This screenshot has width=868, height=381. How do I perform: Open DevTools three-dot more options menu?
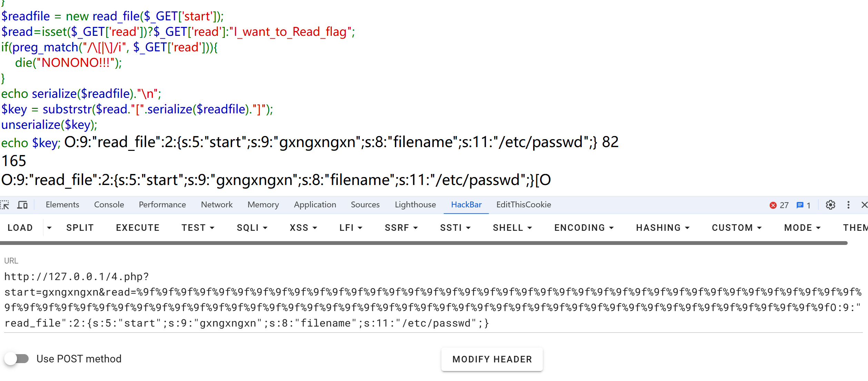pyautogui.click(x=848, y=205)
